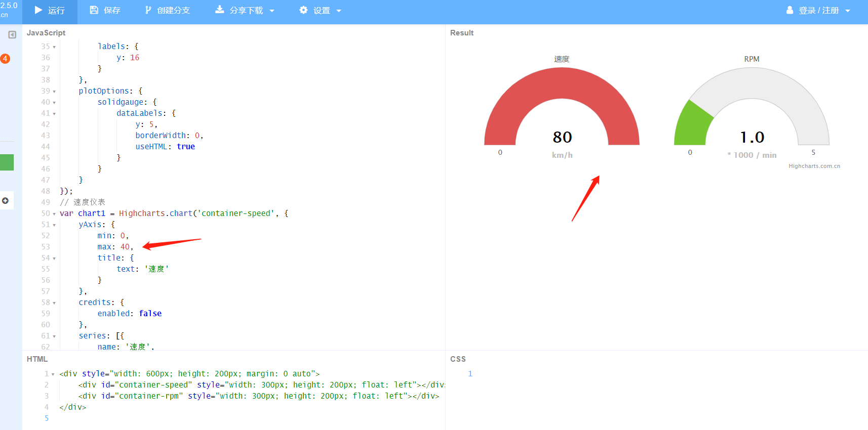Open the 登录 / 注册 account menu
Viewport: 868px width, 430px height.
(x=818, y=10)
